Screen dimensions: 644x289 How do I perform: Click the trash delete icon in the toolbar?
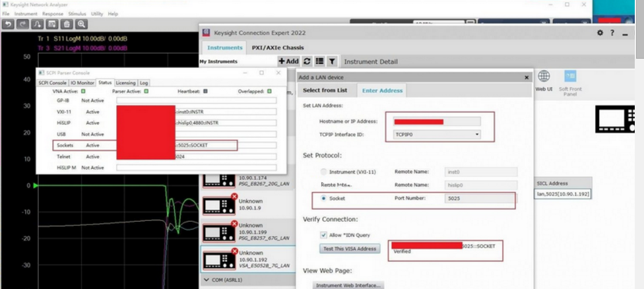[x=67, y=24]
